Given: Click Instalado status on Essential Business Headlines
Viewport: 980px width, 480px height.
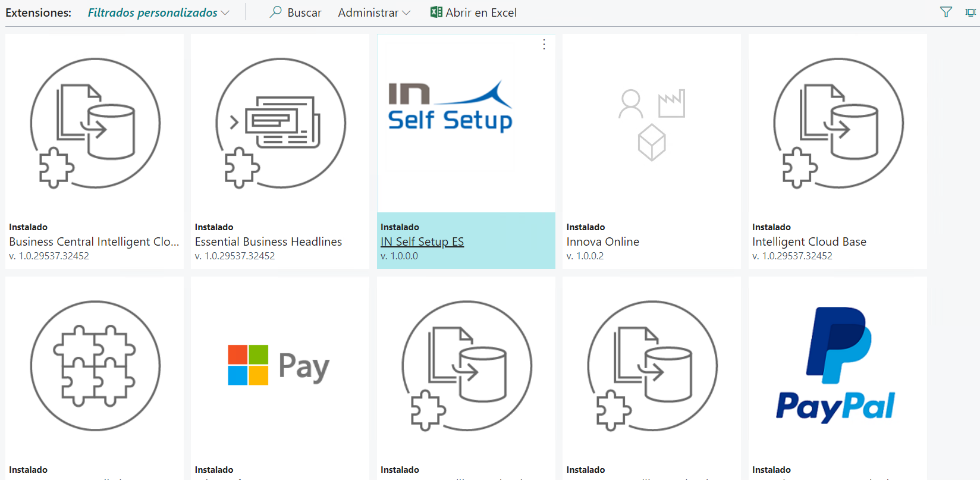Looking at the screenshot, I should tap(214, 227).
